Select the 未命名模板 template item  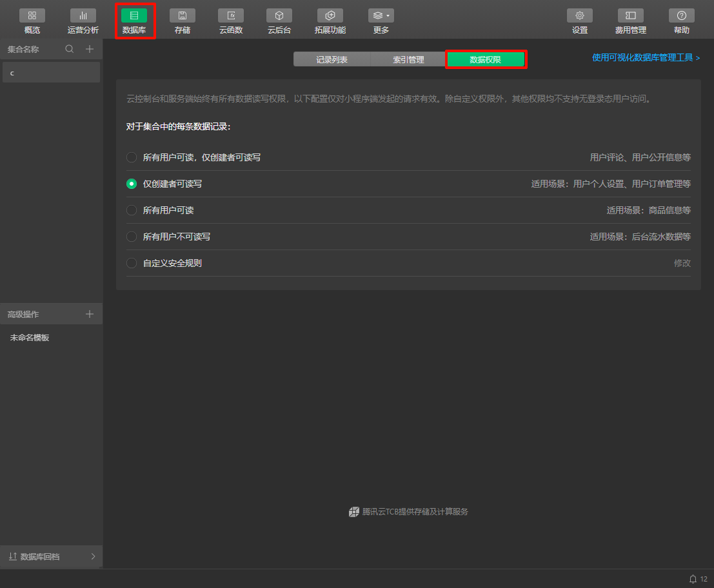click(30, 338)
